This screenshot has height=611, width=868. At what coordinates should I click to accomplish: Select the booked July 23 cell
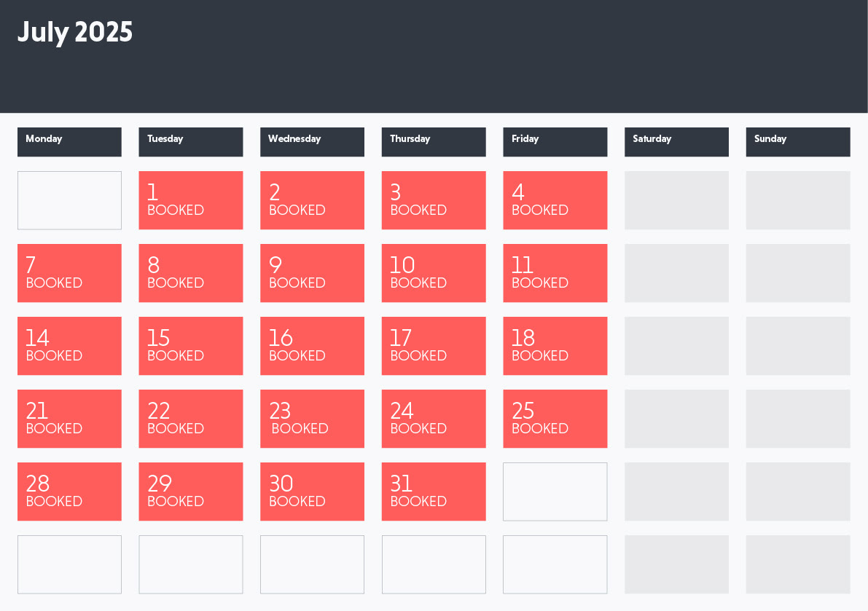pyautogui.click(x=312, y=419)
